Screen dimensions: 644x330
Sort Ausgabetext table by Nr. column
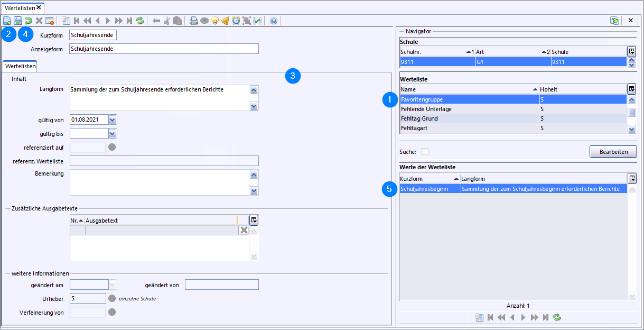pos(77,220)
